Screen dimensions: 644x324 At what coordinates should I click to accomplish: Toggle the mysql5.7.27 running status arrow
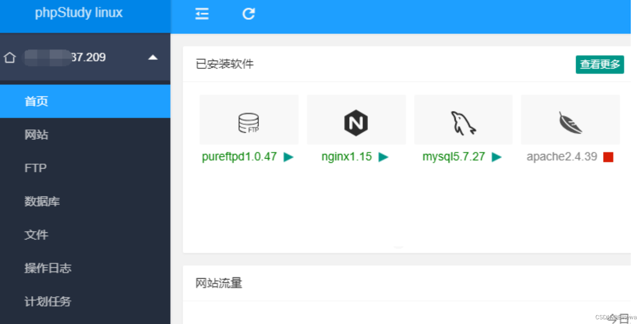click(496, 157)
